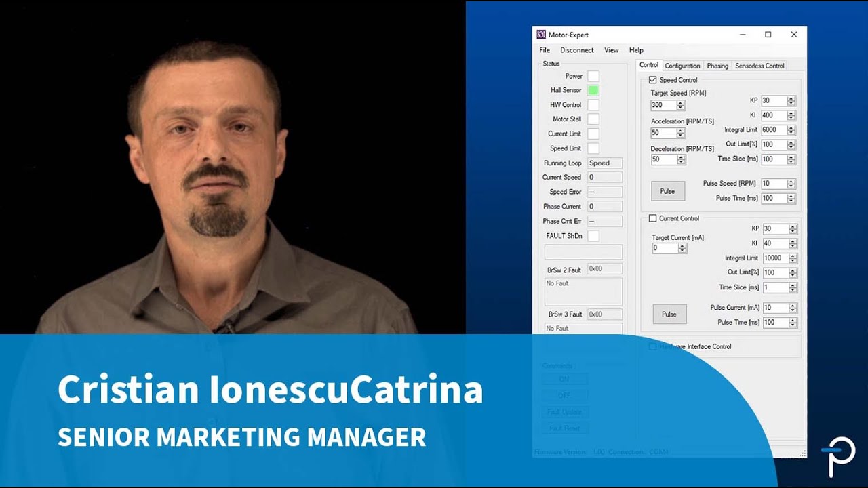This screenshot has width=868, height=488.
Task: Adjust the Speed Control Integral Limit spinner
Action: 791,130
